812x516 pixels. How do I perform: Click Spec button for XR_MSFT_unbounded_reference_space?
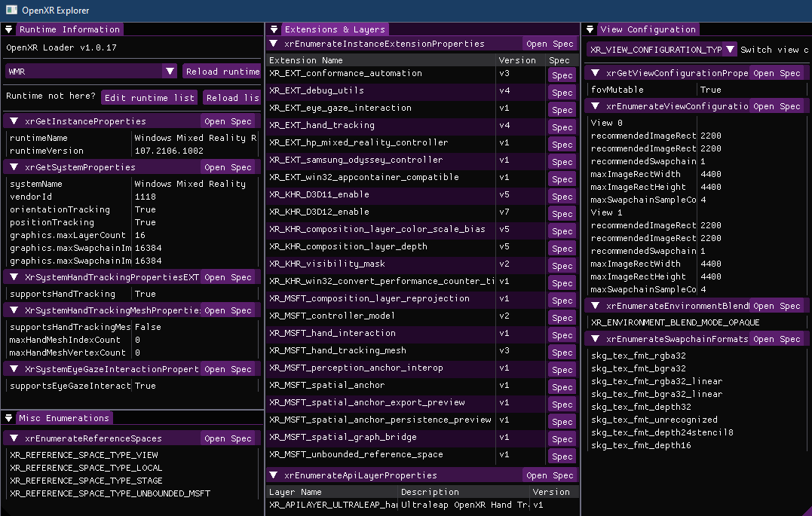(x=562, y=457)
